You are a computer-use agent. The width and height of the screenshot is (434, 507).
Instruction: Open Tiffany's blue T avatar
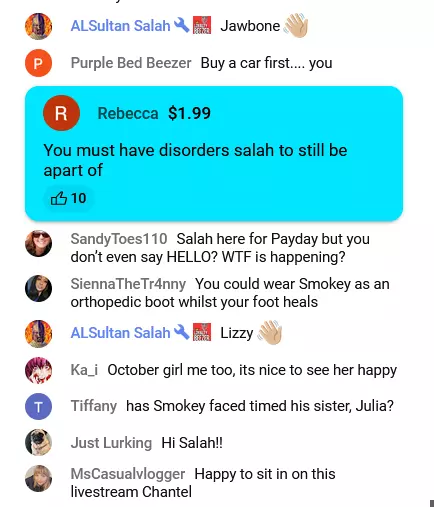point(38,406)
